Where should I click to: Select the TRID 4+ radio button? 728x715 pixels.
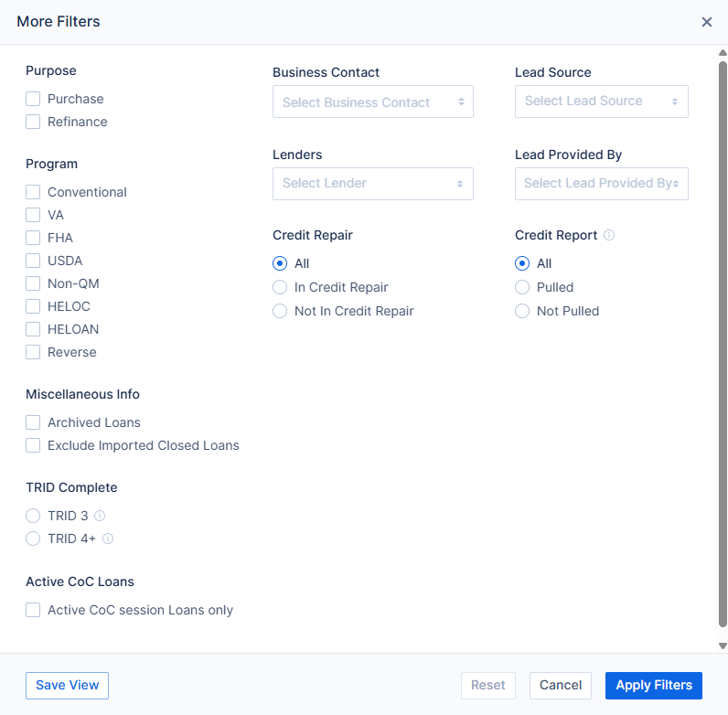[x=33, y=539]
